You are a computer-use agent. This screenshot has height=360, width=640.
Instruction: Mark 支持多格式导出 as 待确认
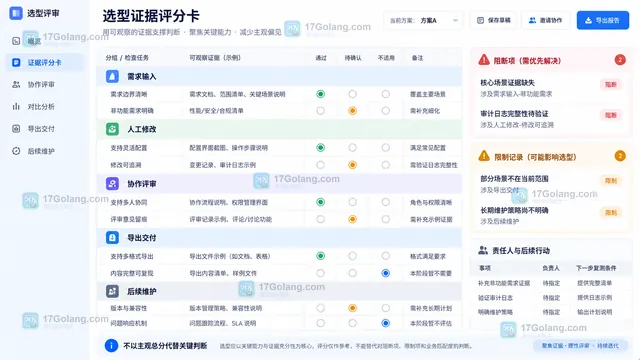352,256
